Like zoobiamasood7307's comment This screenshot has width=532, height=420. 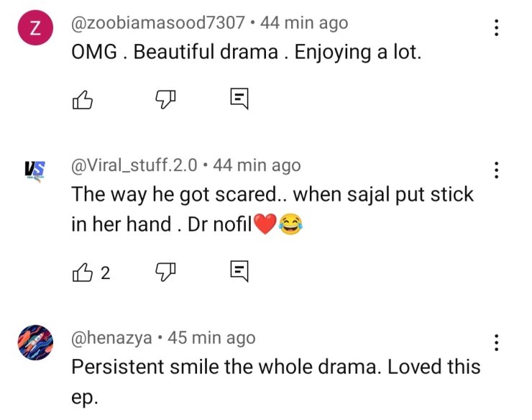(x=83, y=99)
